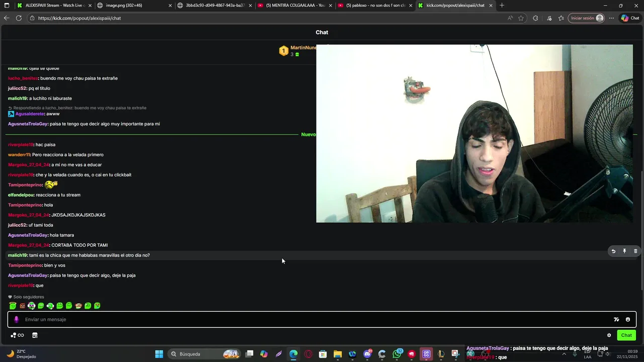Image resolution: width=644 pixels, height=362 pixels.
Task: Click the taskbar Búsqueda search box
Action: pos(205,354)
